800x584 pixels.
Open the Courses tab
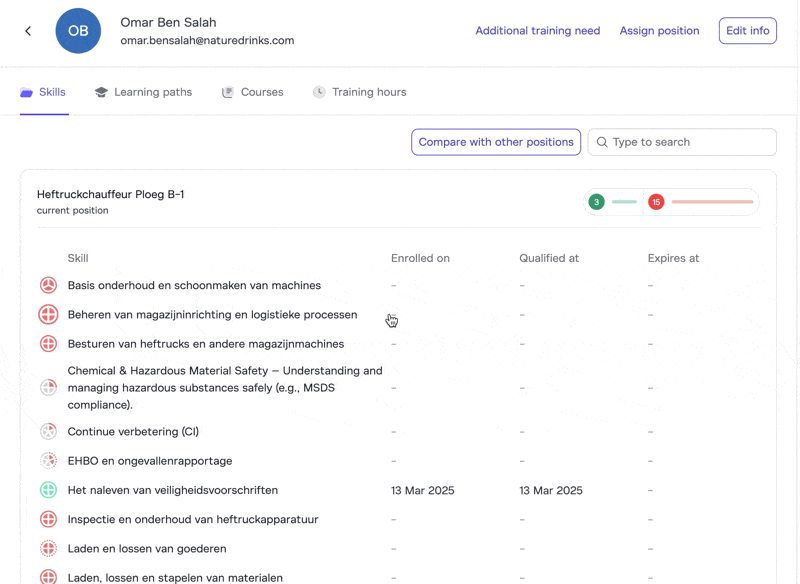point(252,92)
